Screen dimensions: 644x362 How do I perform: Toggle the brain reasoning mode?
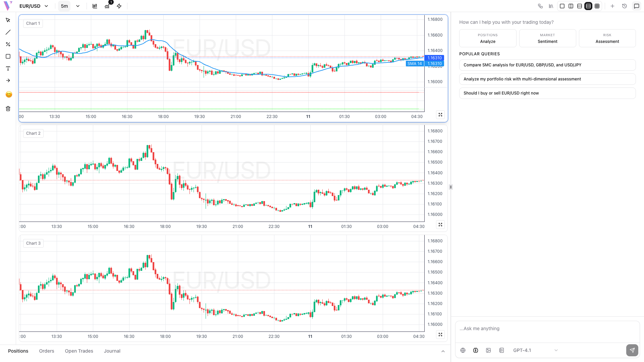(475, 350)
